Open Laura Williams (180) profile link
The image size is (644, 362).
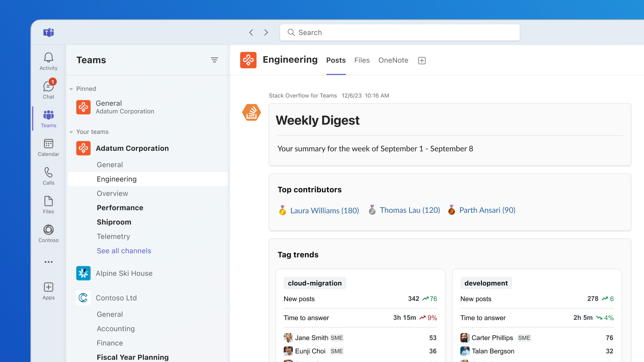[324, 210]
